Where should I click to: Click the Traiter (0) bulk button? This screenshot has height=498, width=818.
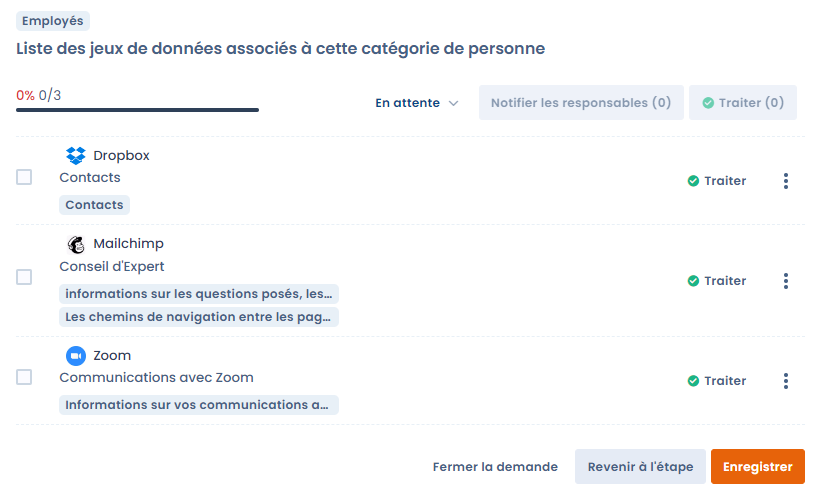point(743,103)
